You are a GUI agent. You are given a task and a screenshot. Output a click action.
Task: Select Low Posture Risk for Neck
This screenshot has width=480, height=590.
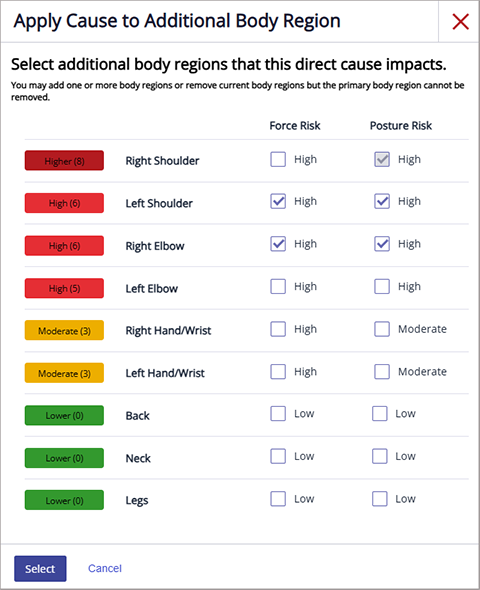(380, 456)
